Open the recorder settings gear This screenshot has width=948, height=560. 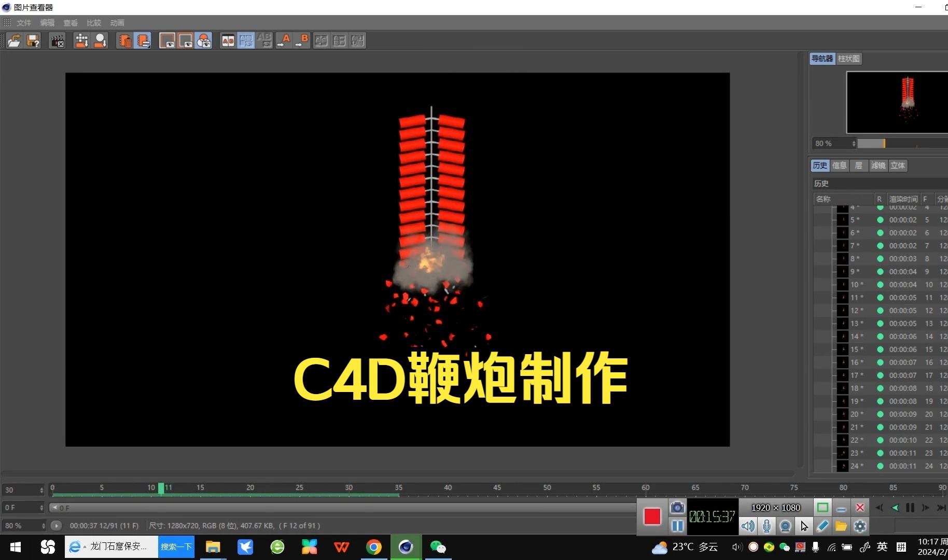pos(860,526)
